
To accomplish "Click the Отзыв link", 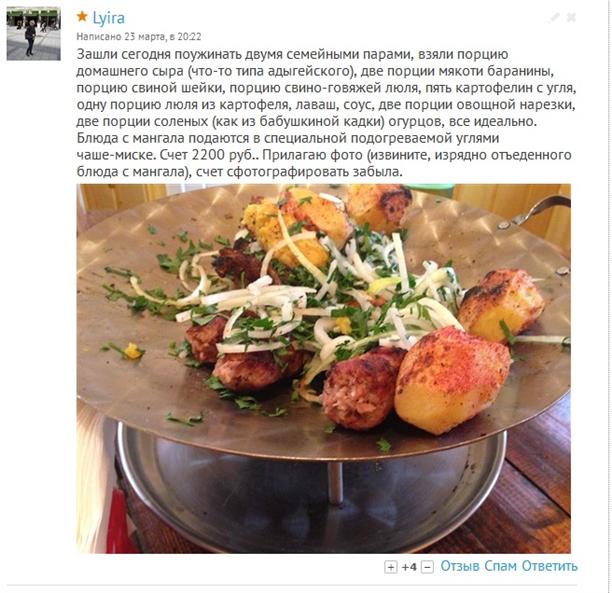I will [x=460, y=566].
